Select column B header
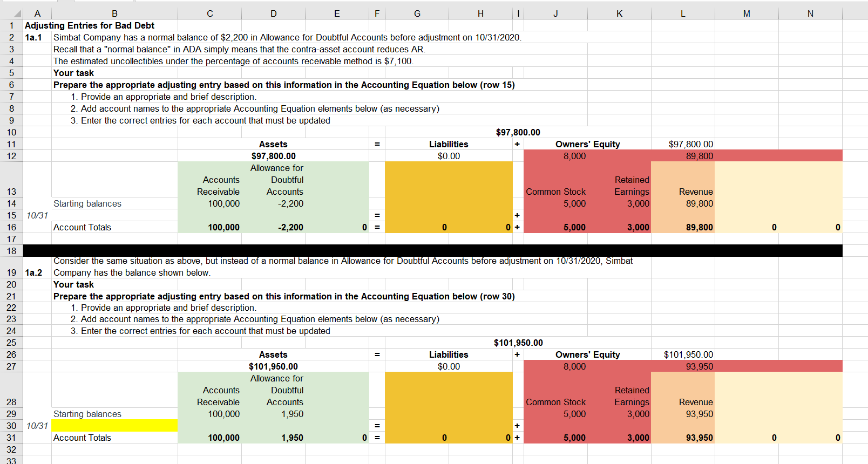 [x=114, y=13]
